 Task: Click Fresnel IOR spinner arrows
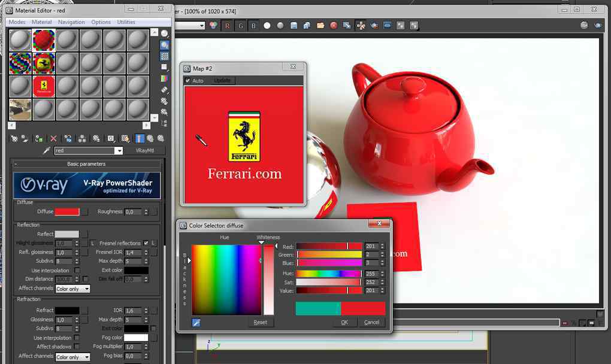pos(146,252)
